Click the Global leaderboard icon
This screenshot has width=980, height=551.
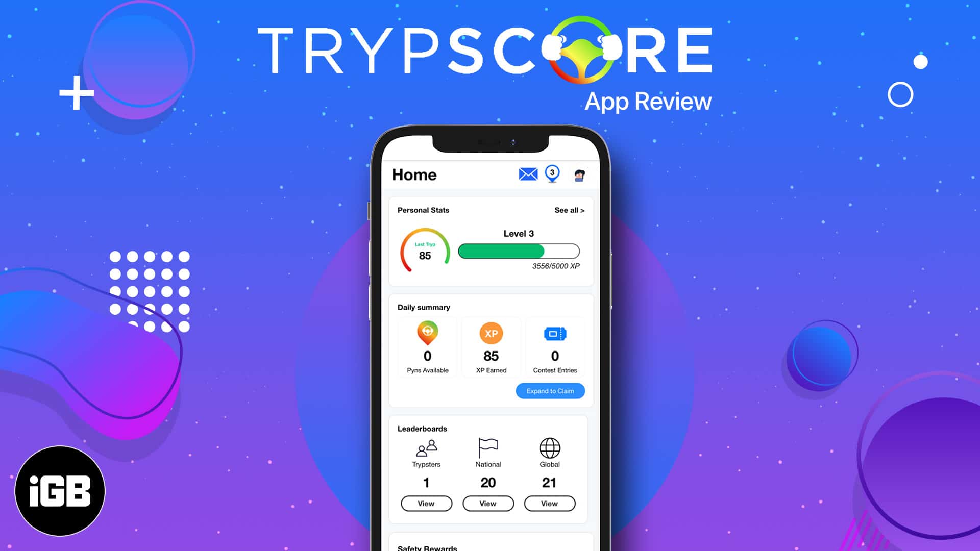click(550, 448)
